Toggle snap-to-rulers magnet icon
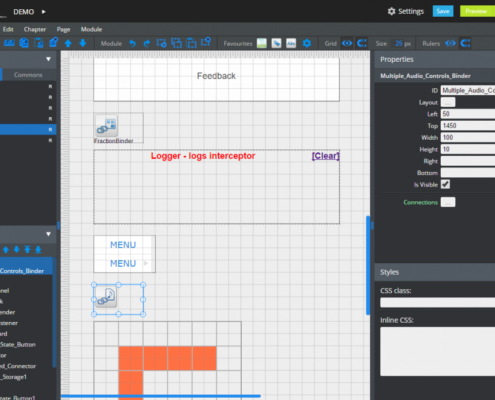 click(x=465, y=43)
